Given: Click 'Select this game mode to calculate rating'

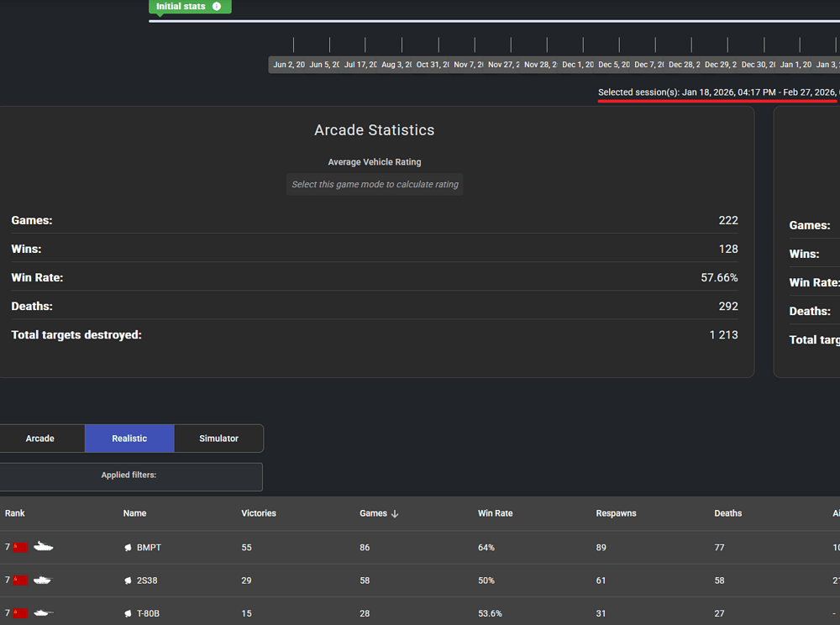Looking at the screenshot, I should click(375, 184).
